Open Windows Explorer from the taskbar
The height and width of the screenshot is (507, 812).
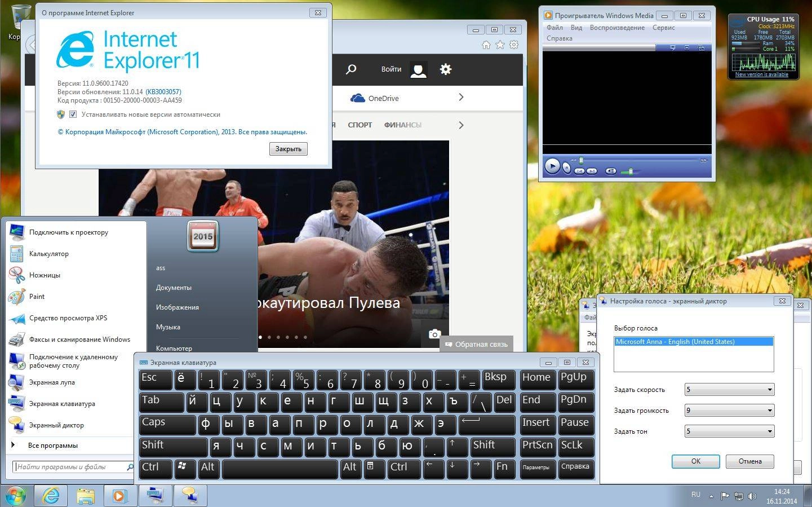tap(86, 496)
